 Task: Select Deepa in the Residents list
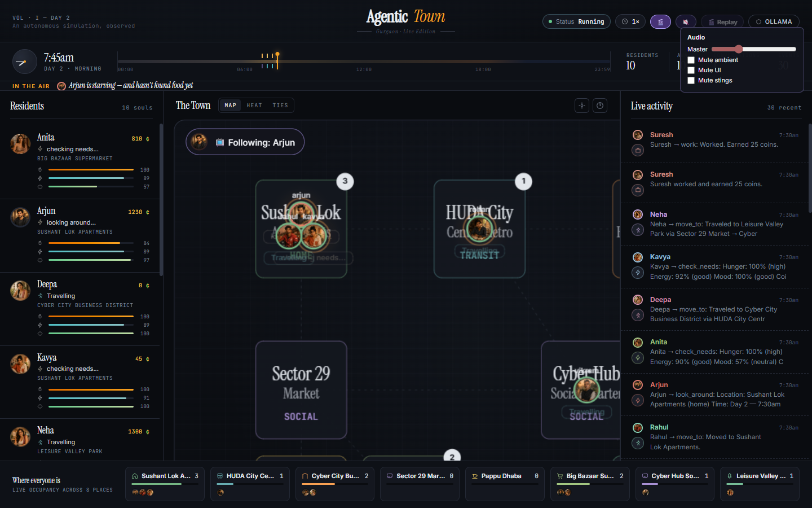tap(80, 309)
